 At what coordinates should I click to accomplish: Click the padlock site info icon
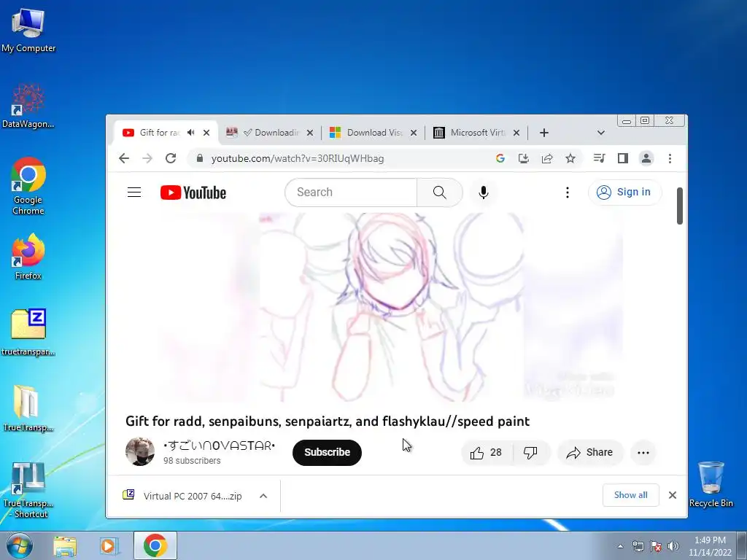coord(200,158)
